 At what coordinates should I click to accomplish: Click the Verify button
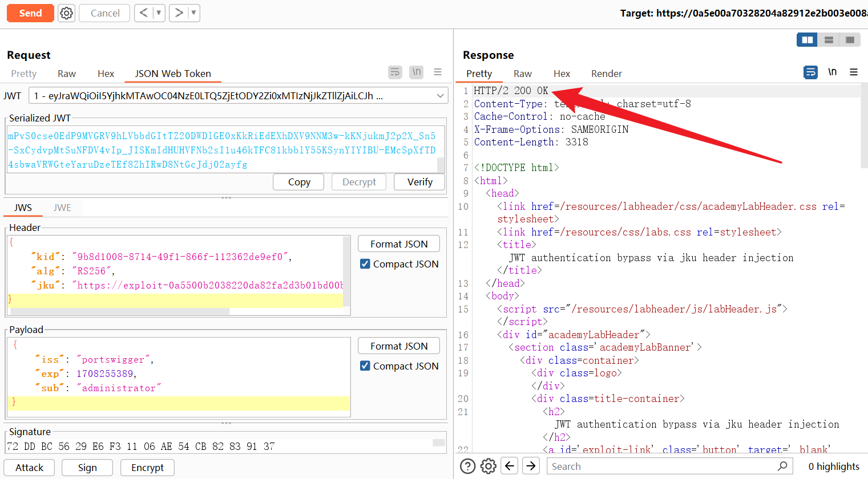coord(419,182)
